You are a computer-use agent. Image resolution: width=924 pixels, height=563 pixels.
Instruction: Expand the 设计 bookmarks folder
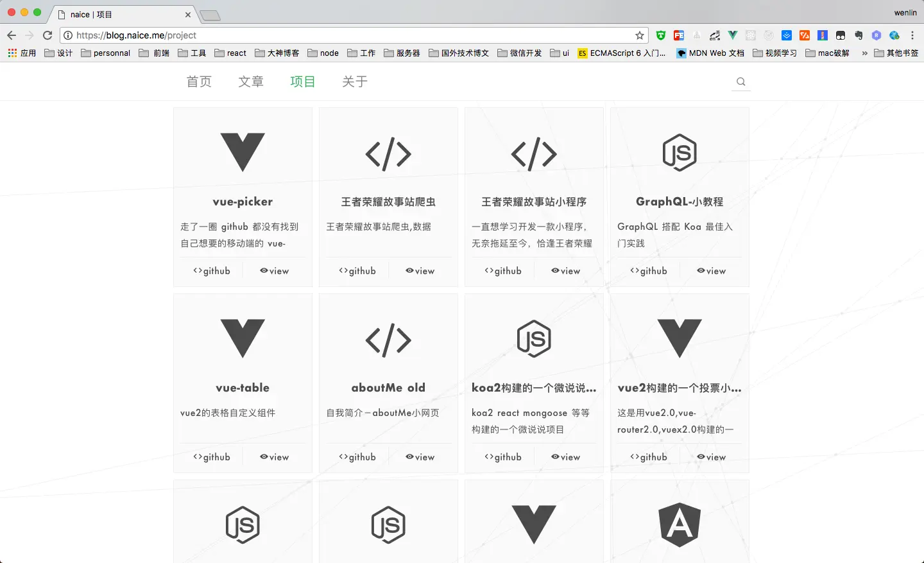[x=58, y=53]
